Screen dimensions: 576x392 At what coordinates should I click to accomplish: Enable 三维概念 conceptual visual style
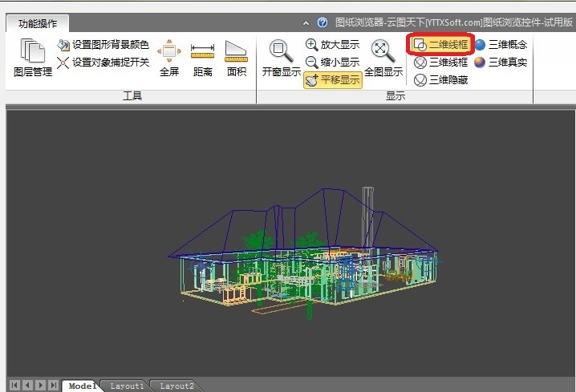[501, 45]
